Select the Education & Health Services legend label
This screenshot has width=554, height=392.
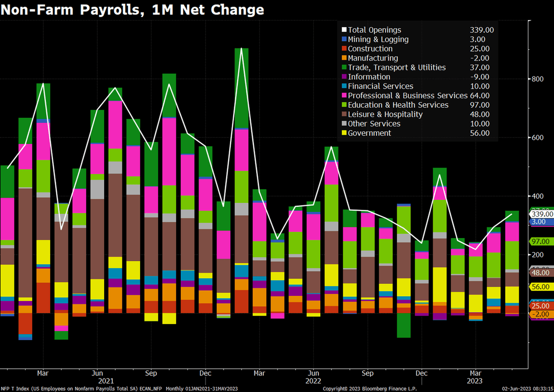point(398,105)
